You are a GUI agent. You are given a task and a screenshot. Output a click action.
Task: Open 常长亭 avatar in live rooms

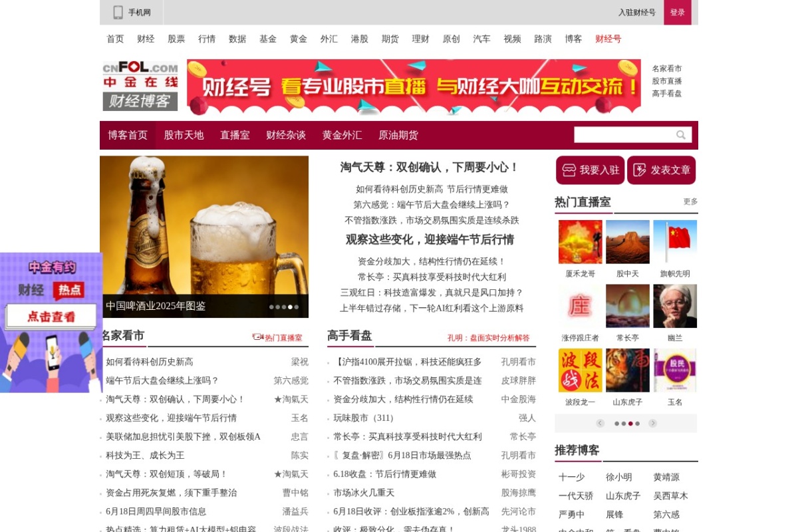(628, 307)
